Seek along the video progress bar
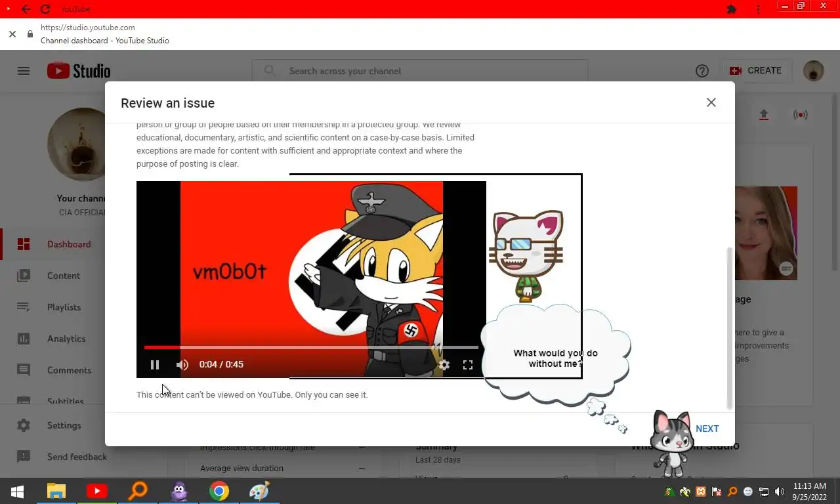The width and height of the screenshot is (840, 504). tap(311, 347)
